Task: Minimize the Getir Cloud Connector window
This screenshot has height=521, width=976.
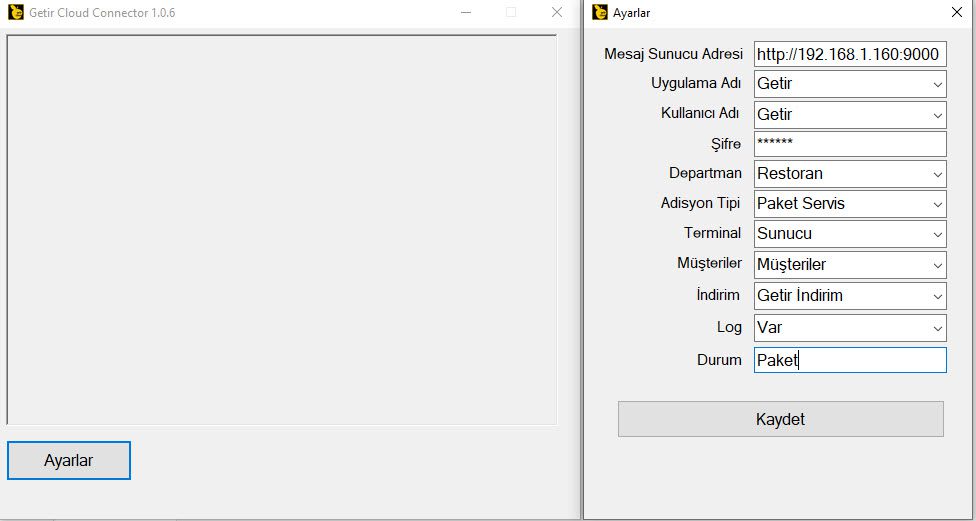Action: (465, 13)
